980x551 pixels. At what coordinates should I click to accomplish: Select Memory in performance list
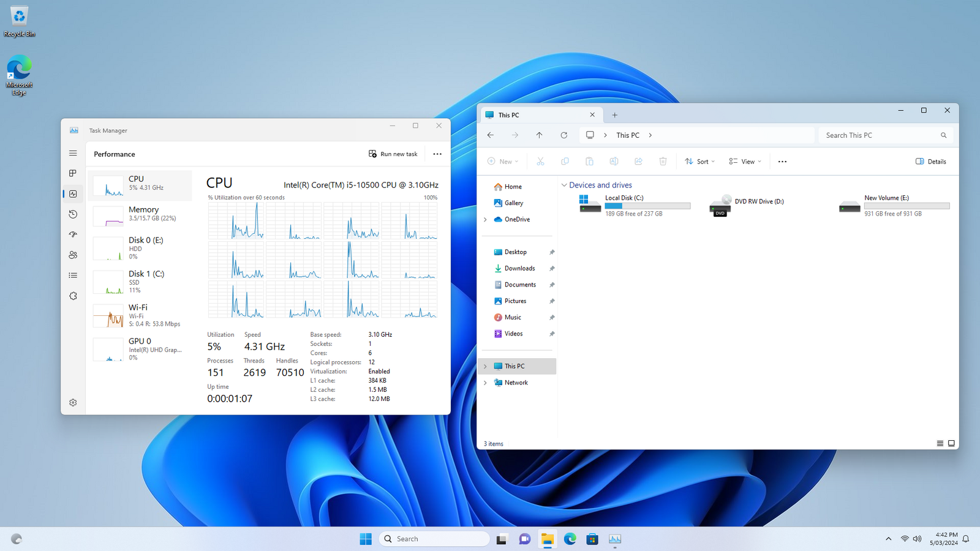tap(140, 216)
